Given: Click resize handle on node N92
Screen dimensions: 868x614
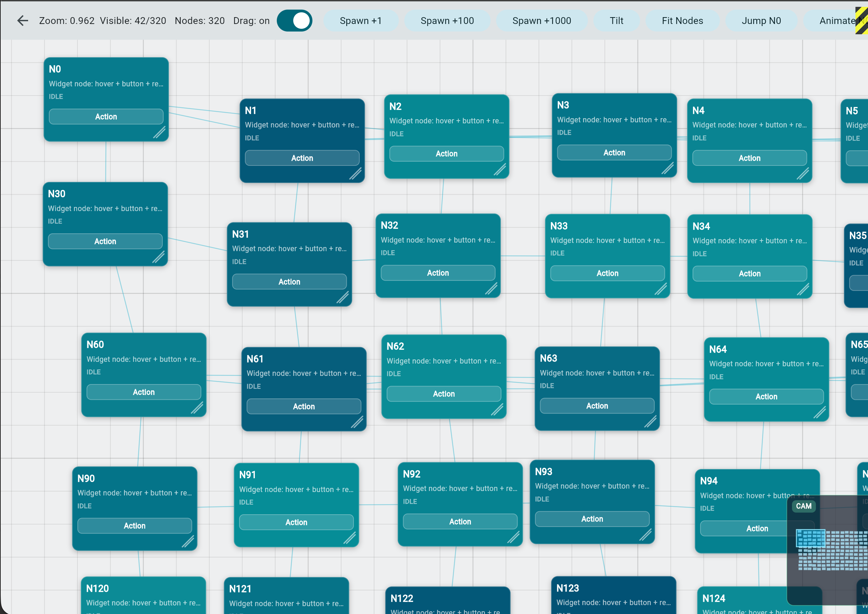Looking at the screenshot, I should click(513, 537).
